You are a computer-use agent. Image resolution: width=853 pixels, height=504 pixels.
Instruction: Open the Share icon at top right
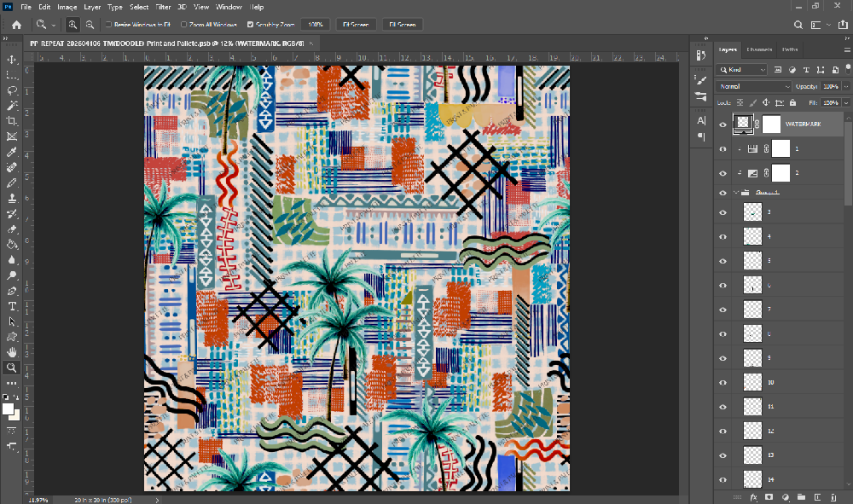coord(843,25)
